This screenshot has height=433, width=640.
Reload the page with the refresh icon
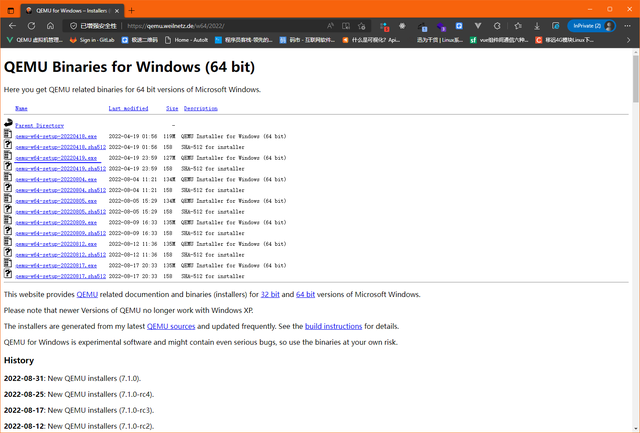31,26
